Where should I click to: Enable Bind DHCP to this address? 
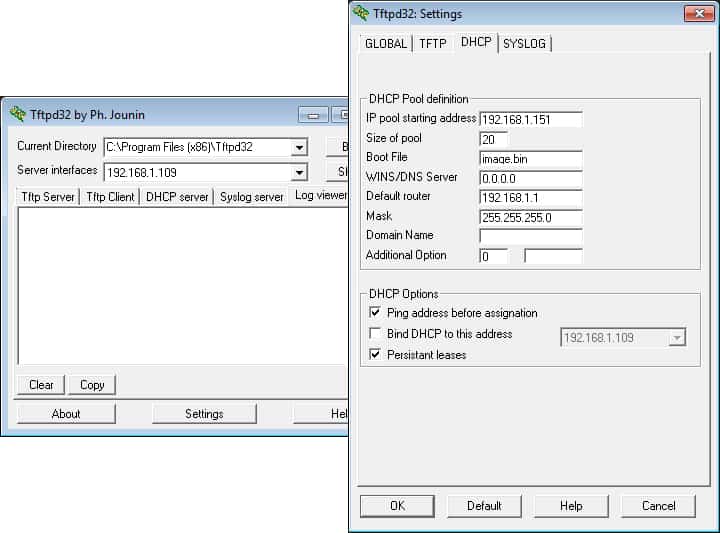376,334
